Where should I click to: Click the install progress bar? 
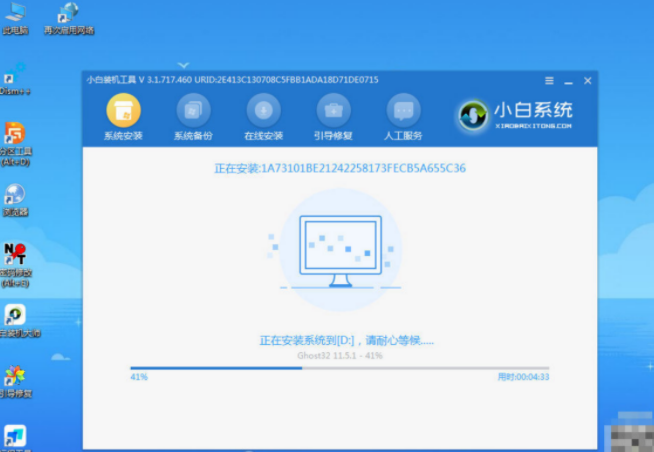tap(340, 368)
